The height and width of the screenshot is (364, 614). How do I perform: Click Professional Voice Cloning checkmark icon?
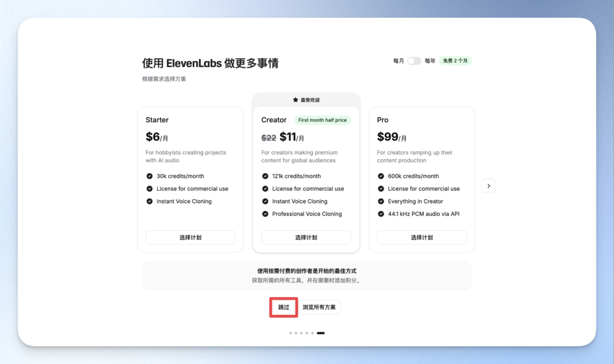[x=265, y=214]
